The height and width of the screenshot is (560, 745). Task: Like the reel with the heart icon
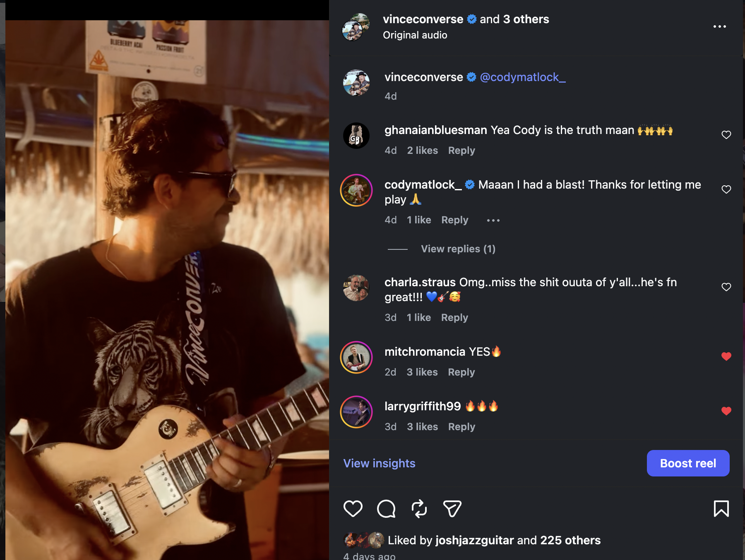pos(353,509)
